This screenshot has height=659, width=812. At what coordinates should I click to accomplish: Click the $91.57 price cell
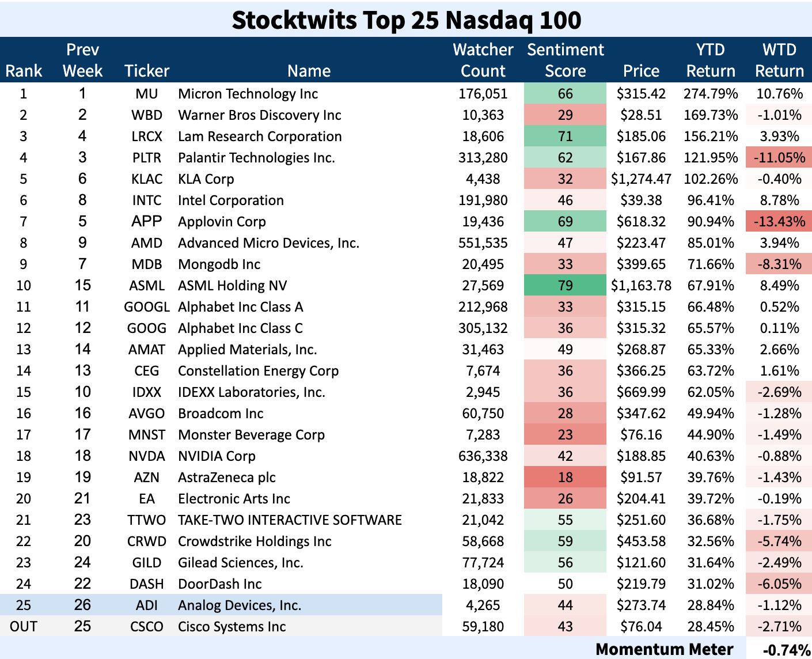(641, 478)
